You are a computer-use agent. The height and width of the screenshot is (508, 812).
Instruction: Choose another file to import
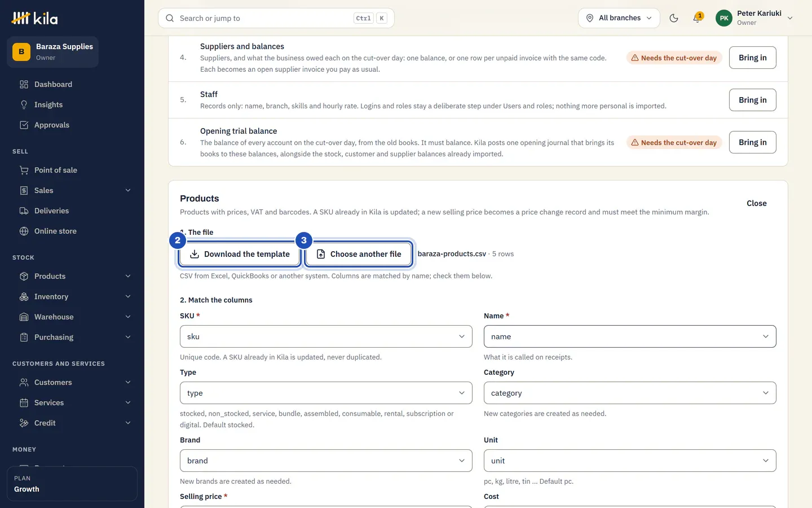(x=359, y=254)
